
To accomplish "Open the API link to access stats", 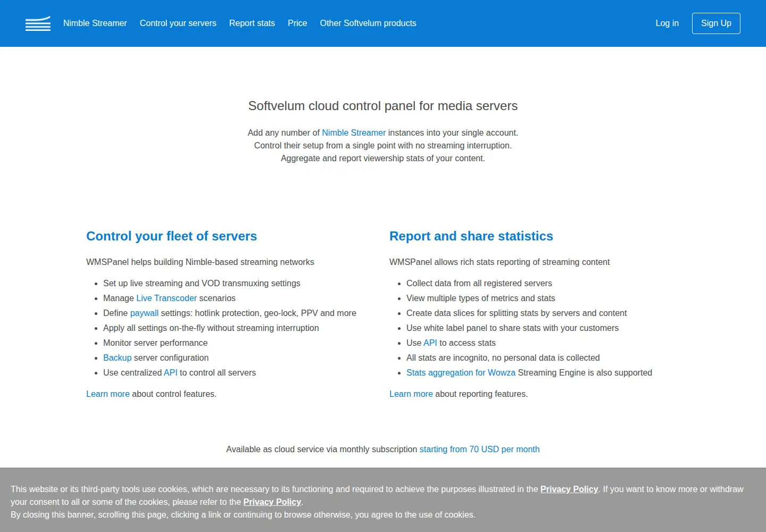I will click(x=430, y=343).
